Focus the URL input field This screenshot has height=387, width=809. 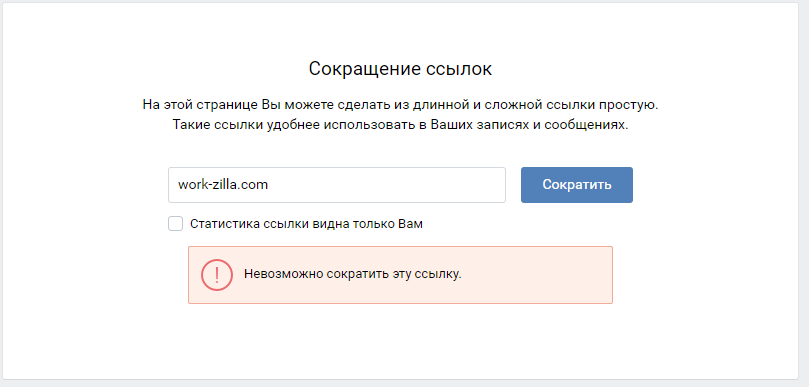pos(337,185)
